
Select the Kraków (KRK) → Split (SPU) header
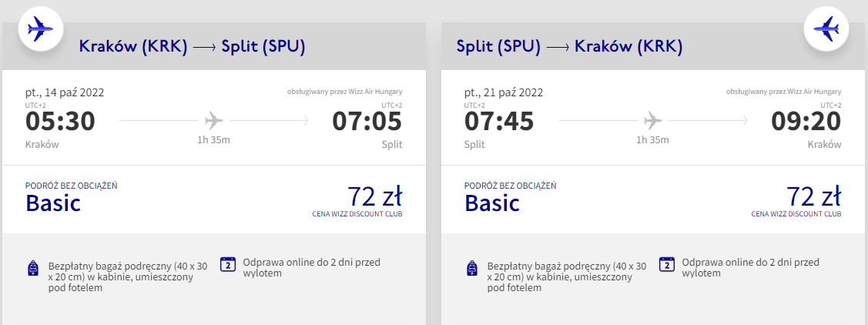coord(192,47)
